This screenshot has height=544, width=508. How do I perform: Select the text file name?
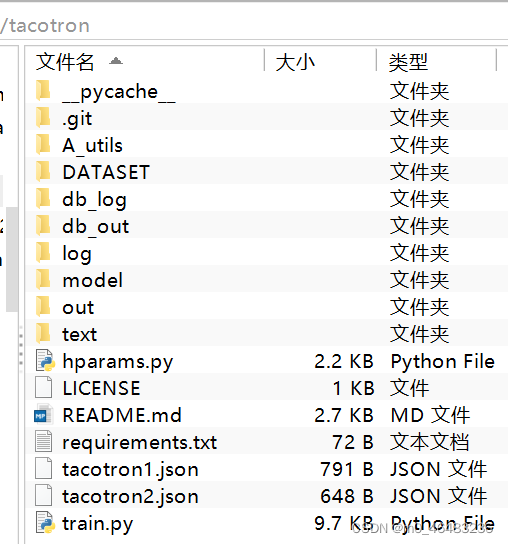coord(79,334)
